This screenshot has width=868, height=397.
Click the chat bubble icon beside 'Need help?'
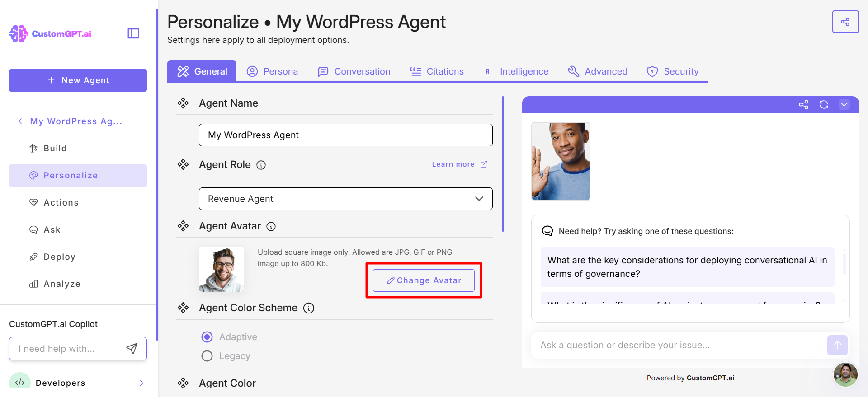pyautogui.click(x=547, y=231)
